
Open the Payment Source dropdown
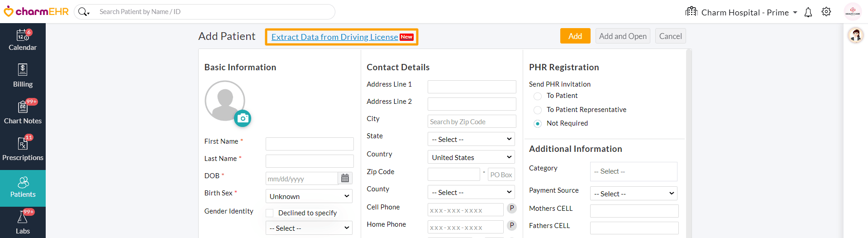634,194
